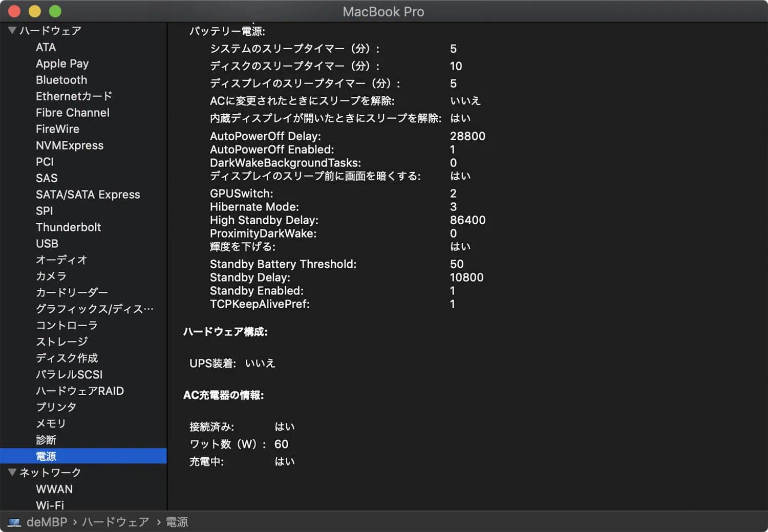Viewport: 768px width, 532px height.
Task: Collapse the ネットワーク section triangle
Action: point(12,472)
